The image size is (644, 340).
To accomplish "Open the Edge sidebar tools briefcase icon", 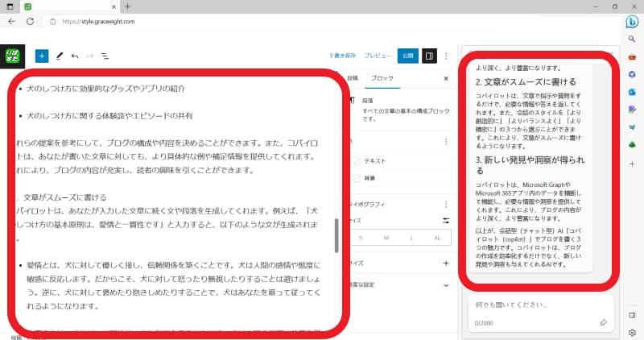I will [632, 56].
